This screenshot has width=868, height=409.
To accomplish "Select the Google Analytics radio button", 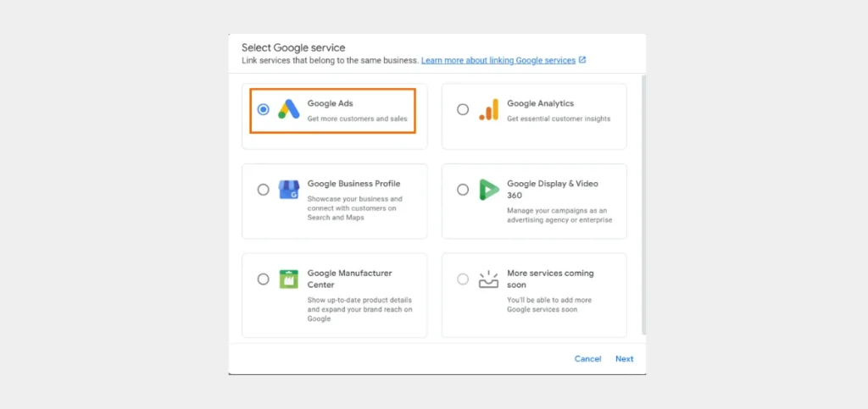I will point(463,109).
